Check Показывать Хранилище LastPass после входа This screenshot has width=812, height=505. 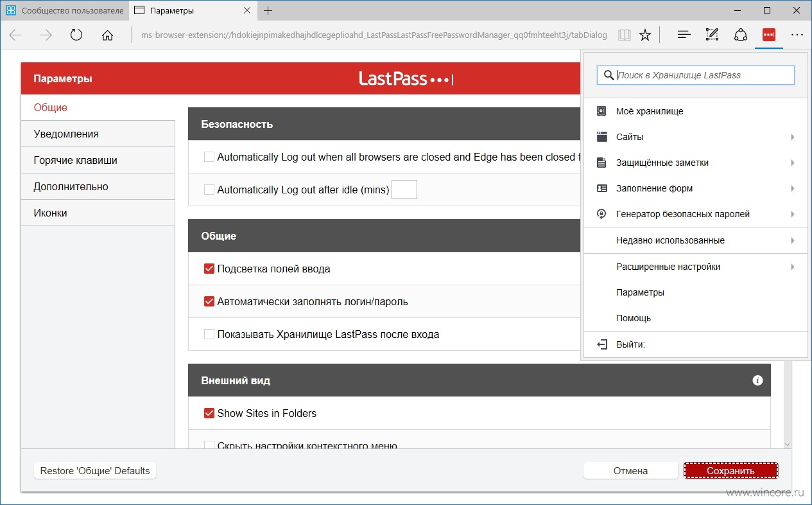[209, 334]
